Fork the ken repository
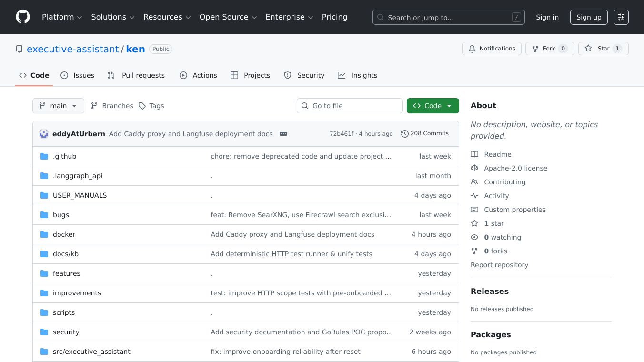 549,49
